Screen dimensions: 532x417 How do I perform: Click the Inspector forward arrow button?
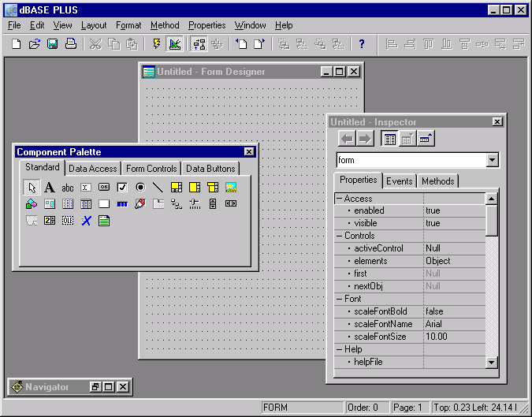click(365, 139)
